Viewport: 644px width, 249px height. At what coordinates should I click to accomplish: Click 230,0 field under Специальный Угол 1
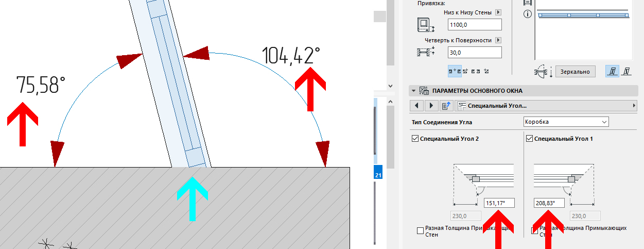(585, 217)
